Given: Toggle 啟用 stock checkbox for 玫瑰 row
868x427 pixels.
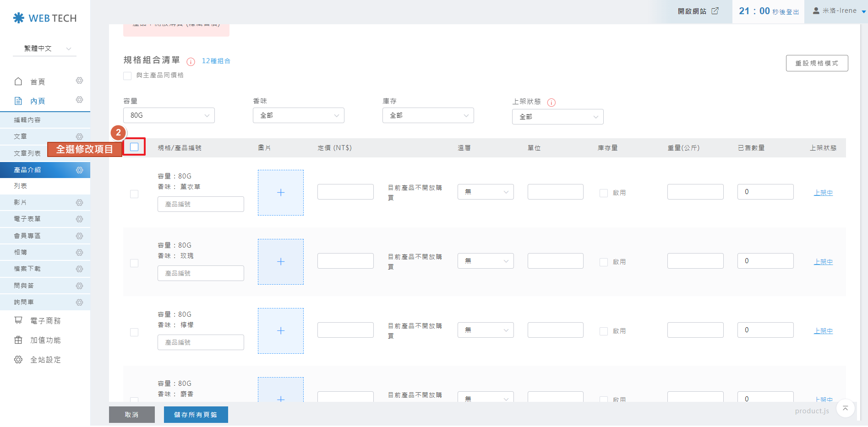Looking at the screenshot, I should (604, 262).
